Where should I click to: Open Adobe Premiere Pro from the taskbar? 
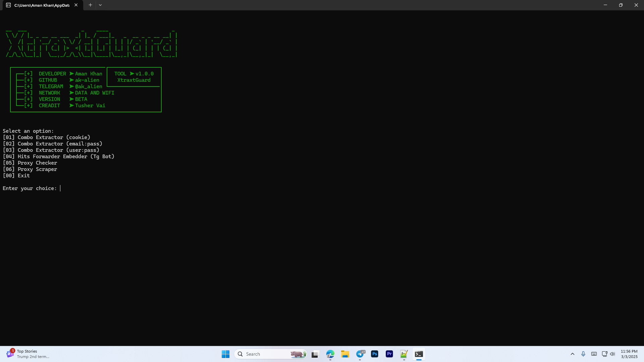[389, 354]
